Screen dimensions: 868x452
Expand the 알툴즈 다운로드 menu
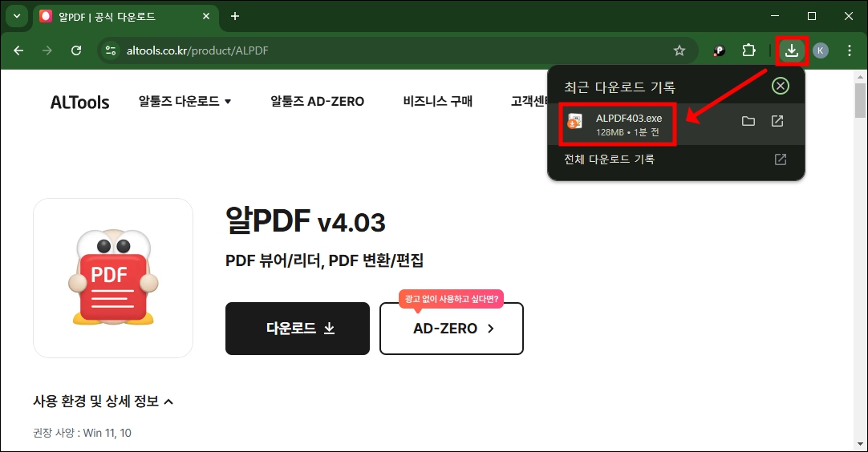185,101
